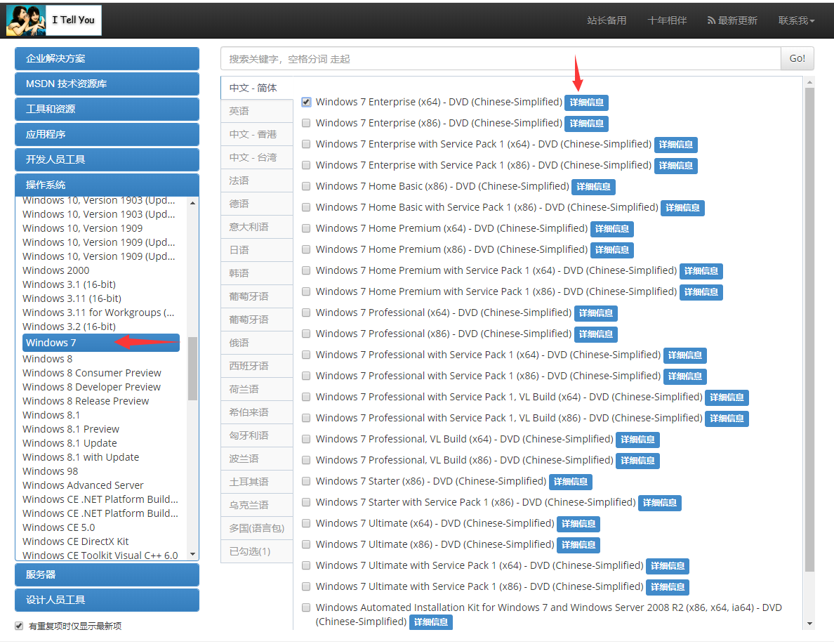Check Windows 7 Home Basic (x86) checkbox
Screen dimensions: 834x644
pyautogui.click(x=306, y=186)
